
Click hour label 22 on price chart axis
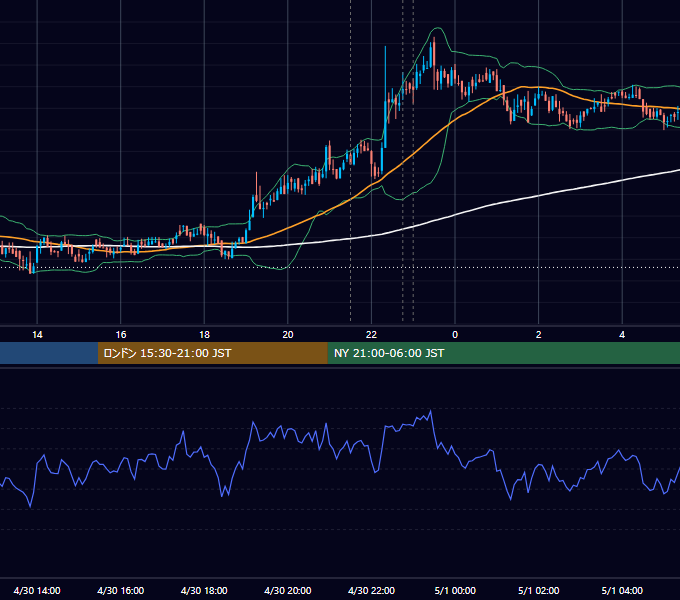tap(371, 334)
